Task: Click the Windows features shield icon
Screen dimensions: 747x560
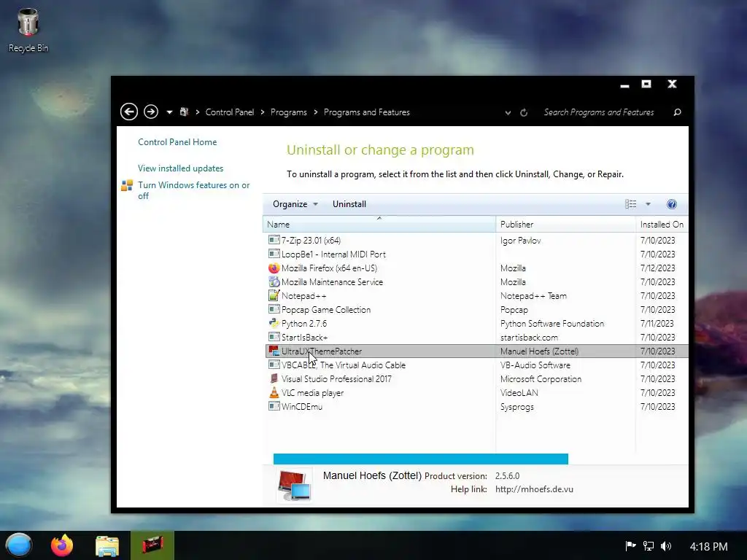Action: click(127, 185)
